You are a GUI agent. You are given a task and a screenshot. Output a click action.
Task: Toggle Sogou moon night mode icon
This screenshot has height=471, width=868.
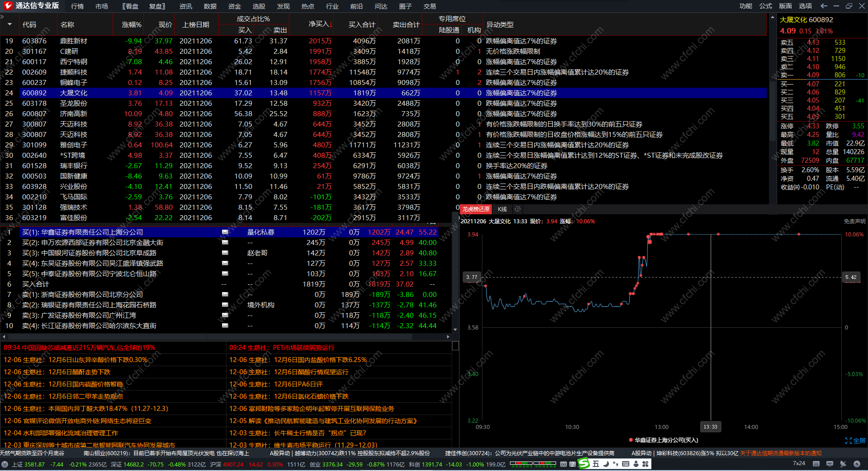tap(606, 464)
